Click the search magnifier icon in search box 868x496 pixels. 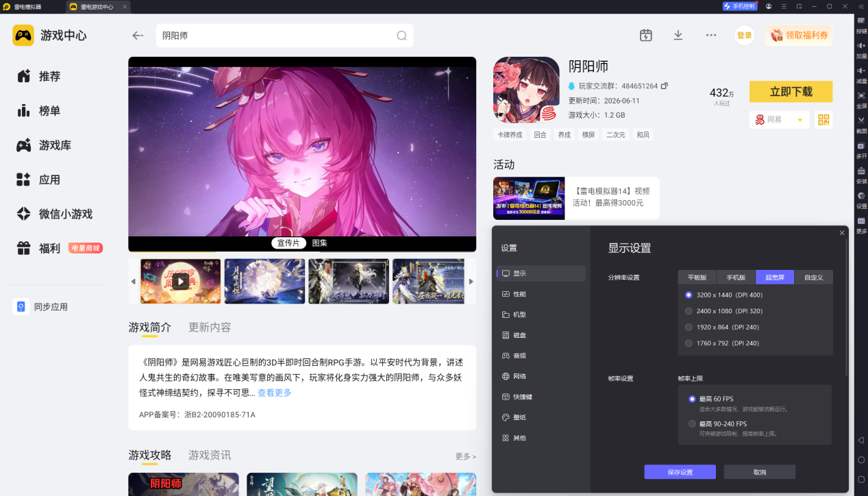click(x=402, y=36)
